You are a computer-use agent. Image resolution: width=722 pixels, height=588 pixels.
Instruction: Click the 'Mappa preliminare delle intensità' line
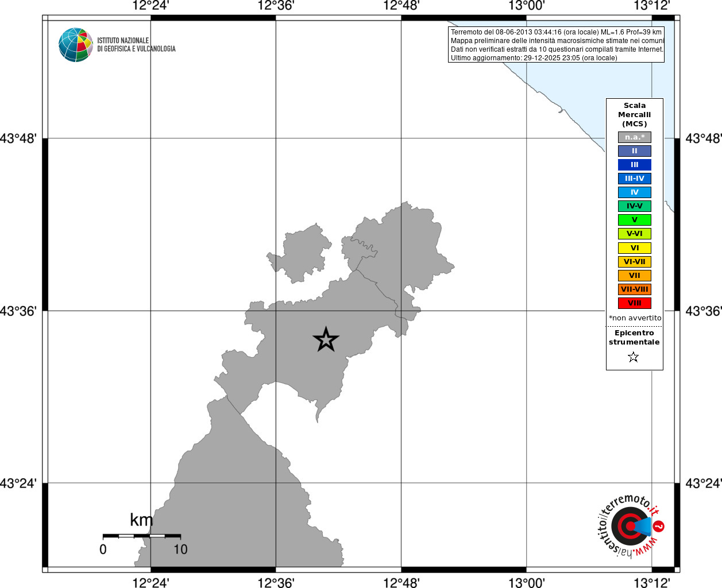pos(557,41)
